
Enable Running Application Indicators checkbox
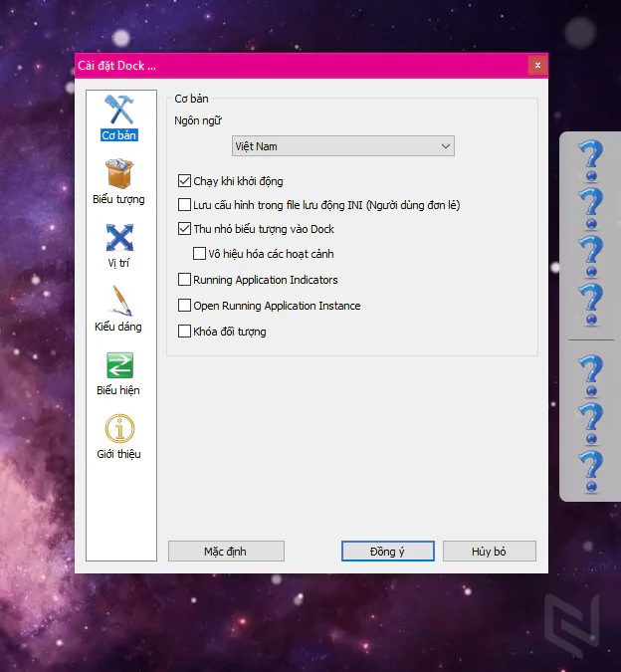(x=184, y=280)
